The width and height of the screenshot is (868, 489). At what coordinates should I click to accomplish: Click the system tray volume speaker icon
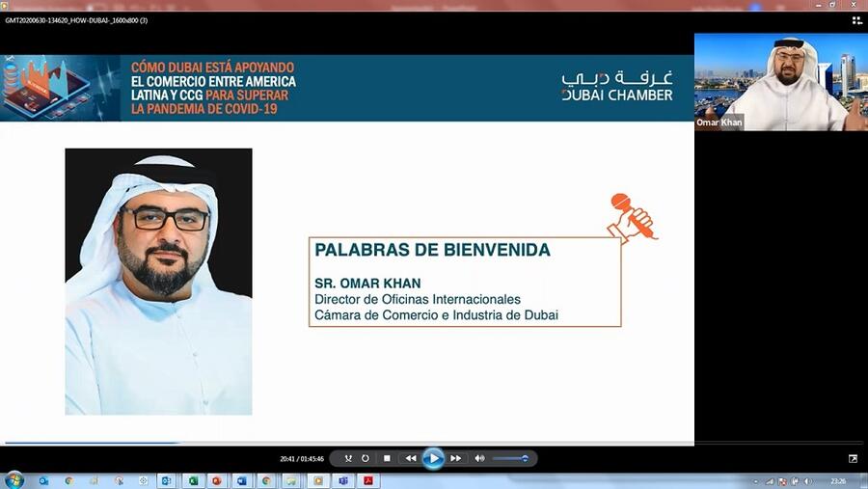coord(808,482)
